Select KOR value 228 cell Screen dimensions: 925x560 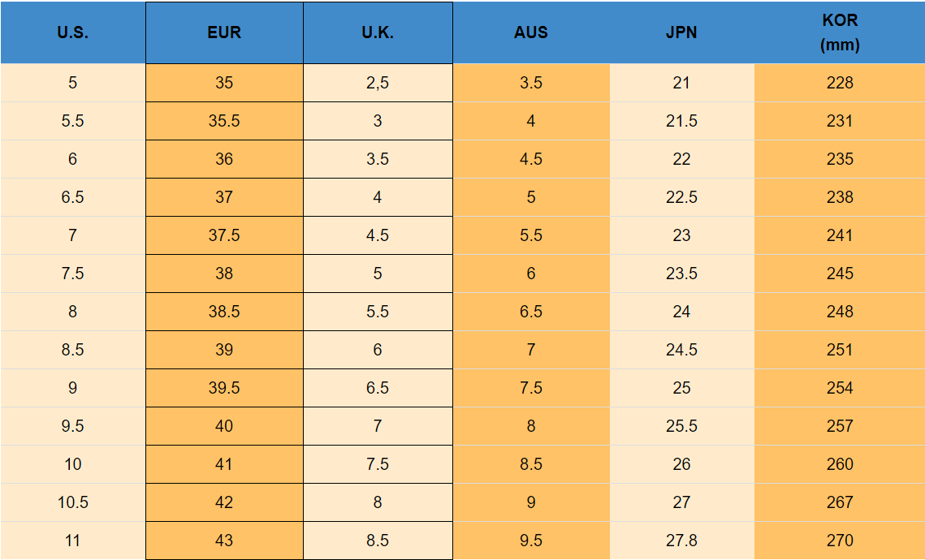(x=840, y=83)
